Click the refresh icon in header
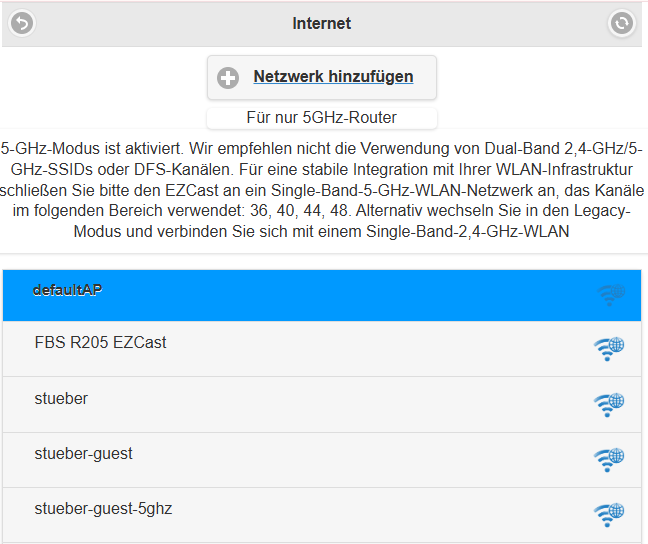 (622, 23)
